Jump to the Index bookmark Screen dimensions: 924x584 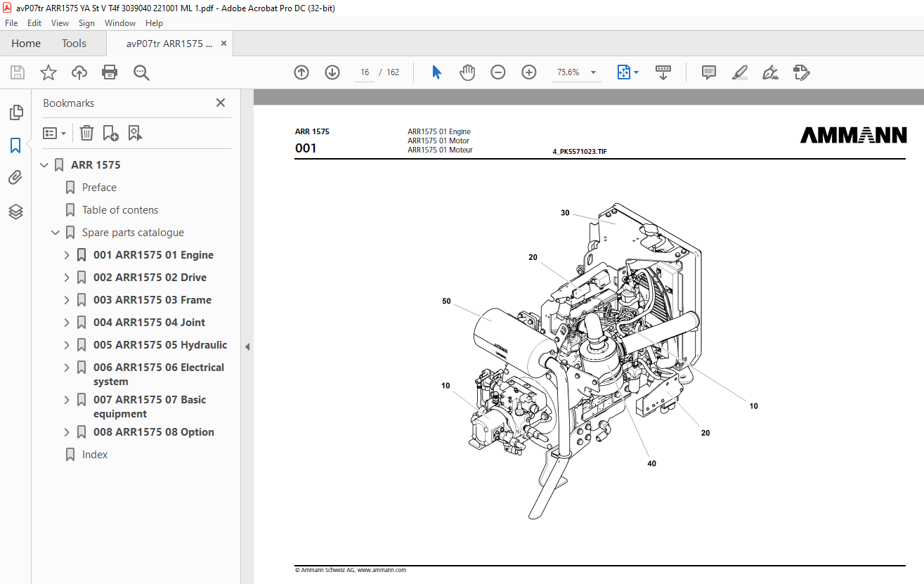[95, 455]
